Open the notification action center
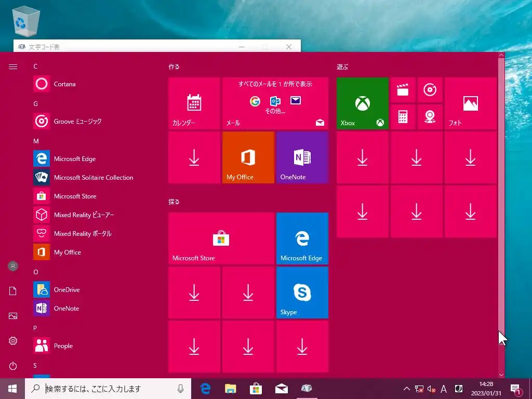The image size is (532, 399). (x=516, y=389)
